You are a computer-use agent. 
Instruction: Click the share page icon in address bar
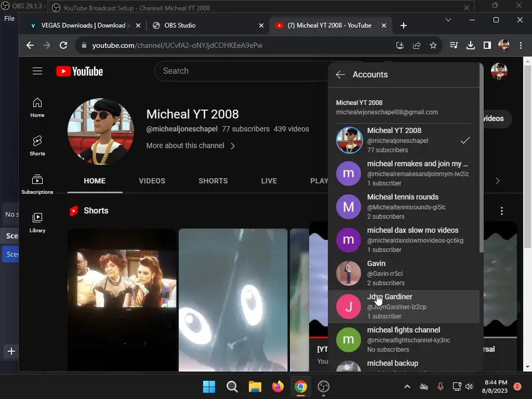tap(417, 45)
